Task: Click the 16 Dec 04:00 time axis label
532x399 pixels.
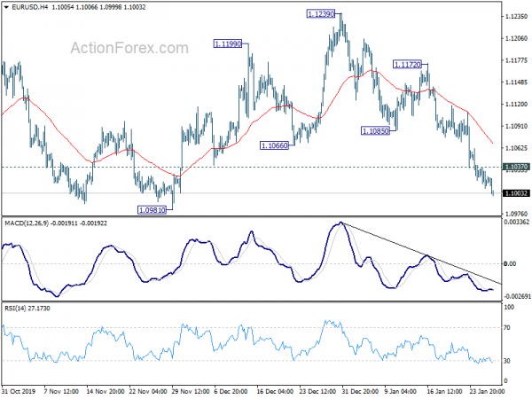Action: pyautogui.click(x=275, y=391)
